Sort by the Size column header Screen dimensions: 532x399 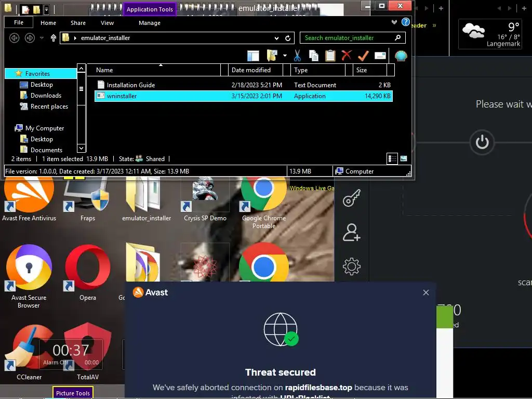(370, 70)
